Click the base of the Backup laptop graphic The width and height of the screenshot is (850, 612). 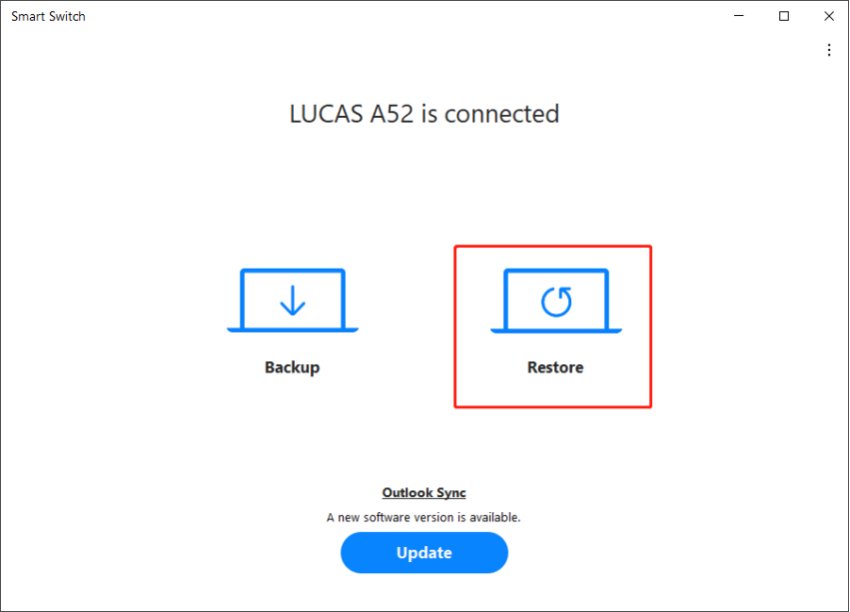[x=292, y=329]
